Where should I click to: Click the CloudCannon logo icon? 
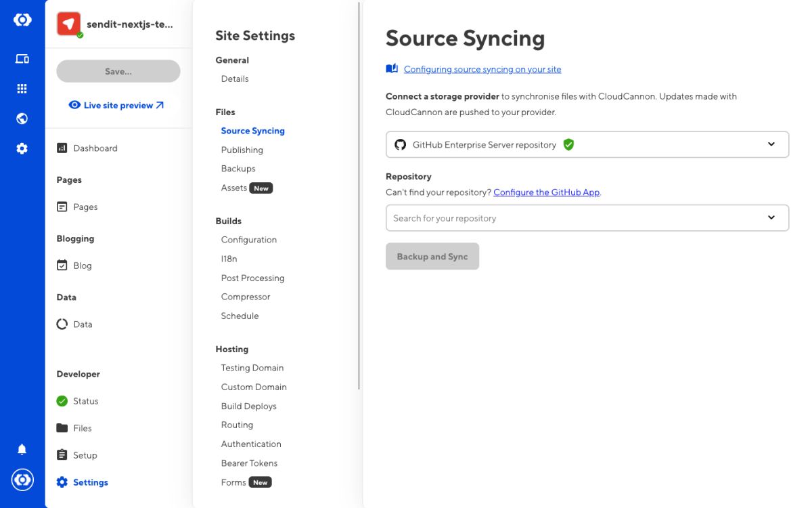tap(22, 20)
